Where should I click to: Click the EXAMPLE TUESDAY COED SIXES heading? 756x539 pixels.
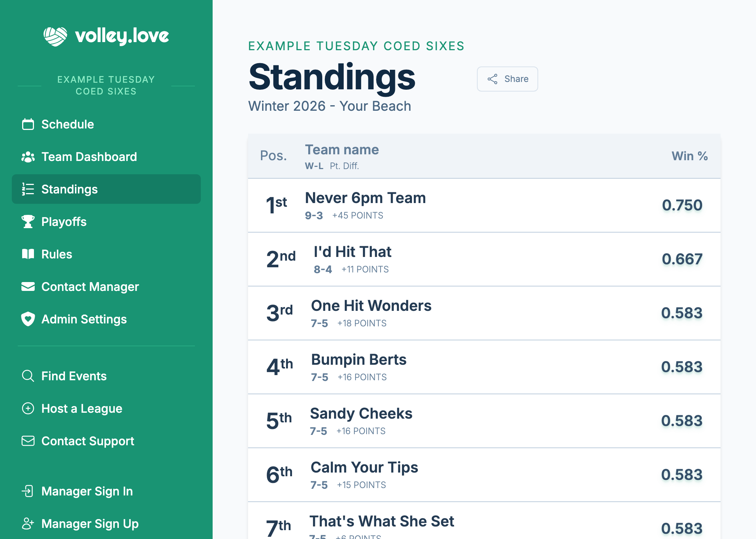(x=357, y=46)
